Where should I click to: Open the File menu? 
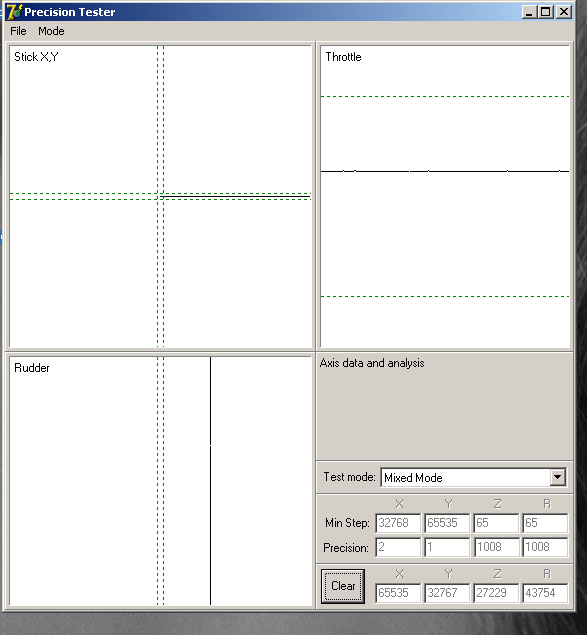[x=18, y=31]
